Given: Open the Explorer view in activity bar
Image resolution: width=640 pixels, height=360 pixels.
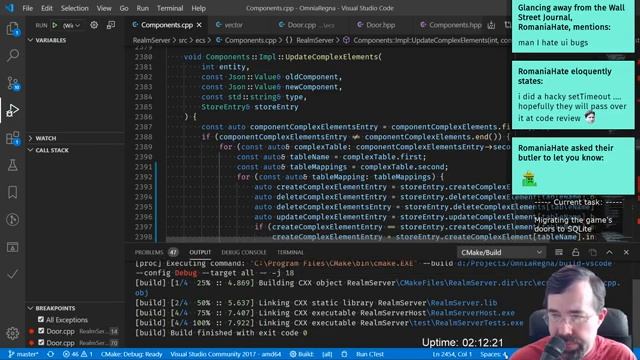Looking at the screenshot, I should click(13, 29).
